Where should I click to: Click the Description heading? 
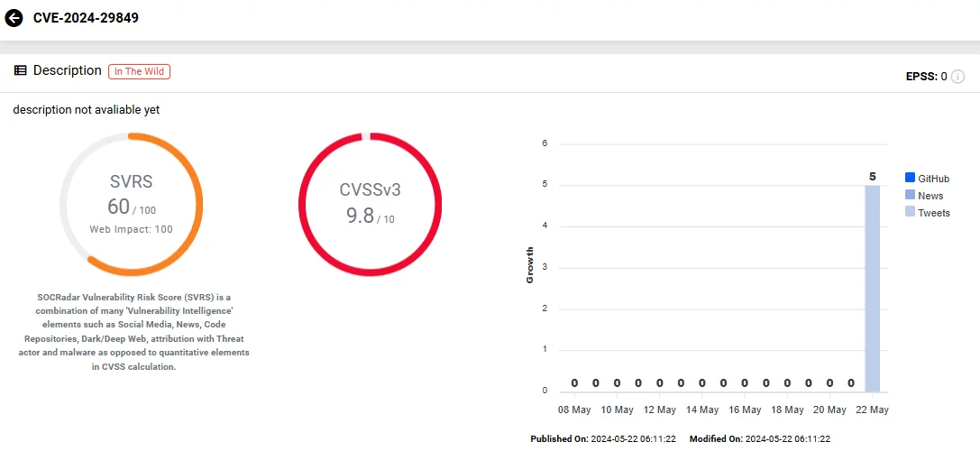click(68, 70)
